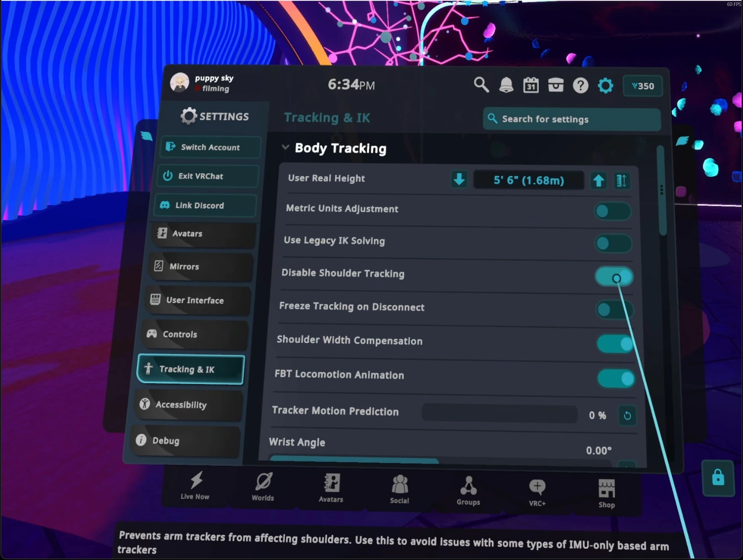Turn off Disable Shoulder Tracking
Screen dimensions: 743x560
point(615,277)
